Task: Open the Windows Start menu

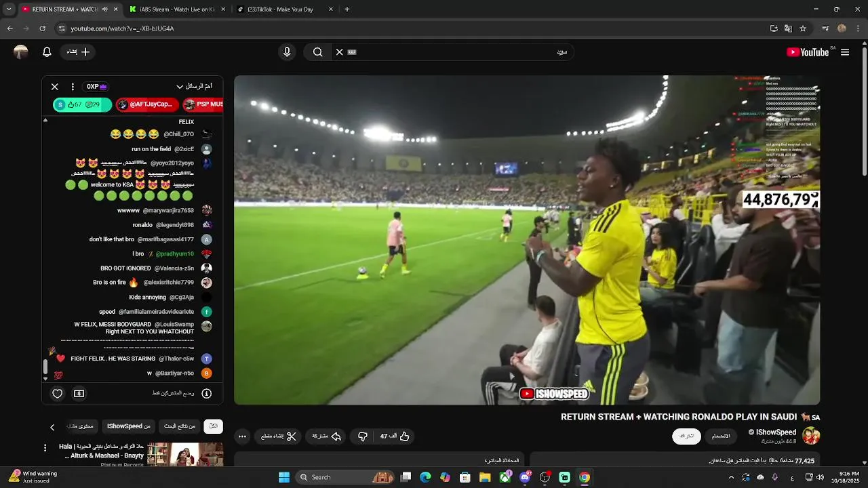Action: click(x=284, y=477)
